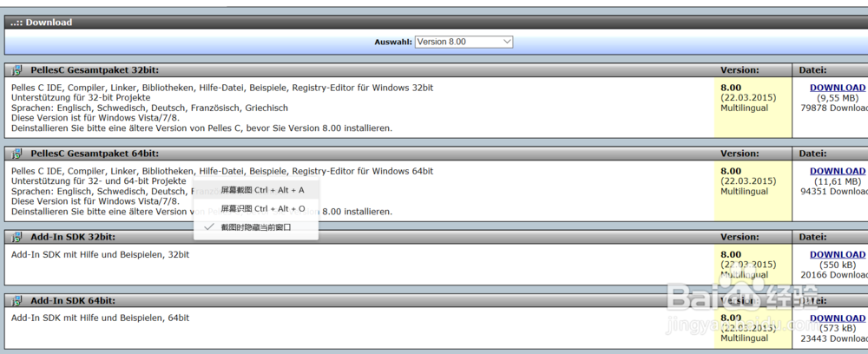
Task: Click 'Unterstützung für 32- und 64-bit Projekte' text
Action: point(99,181)
